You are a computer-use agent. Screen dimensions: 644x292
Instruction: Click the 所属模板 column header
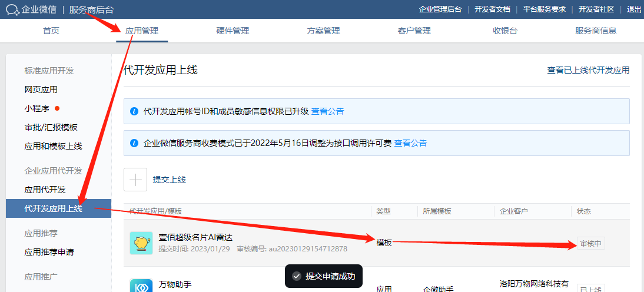pos(437,211)
